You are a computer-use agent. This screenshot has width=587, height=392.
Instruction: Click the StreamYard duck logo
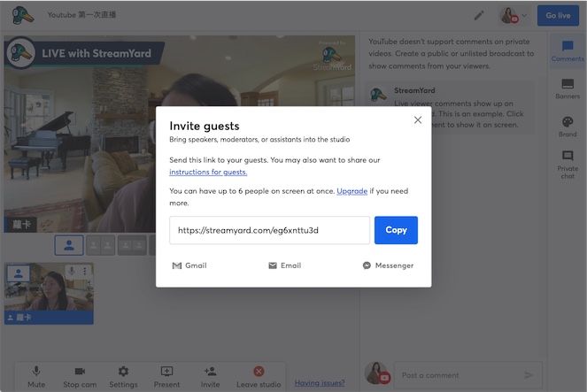point(22,15)
